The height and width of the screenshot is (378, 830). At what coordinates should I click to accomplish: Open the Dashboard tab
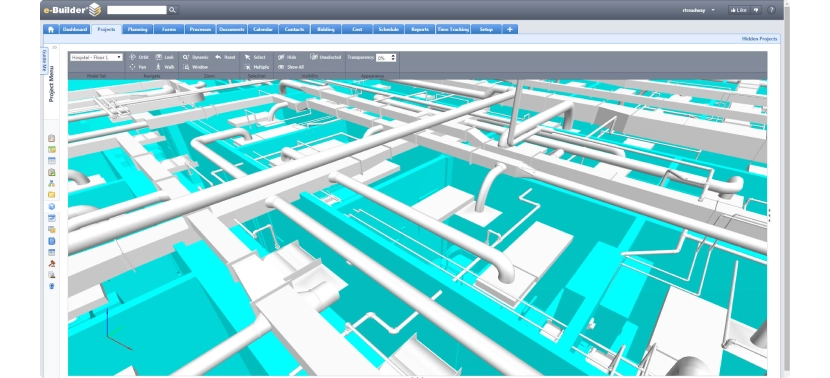[75, 30]
